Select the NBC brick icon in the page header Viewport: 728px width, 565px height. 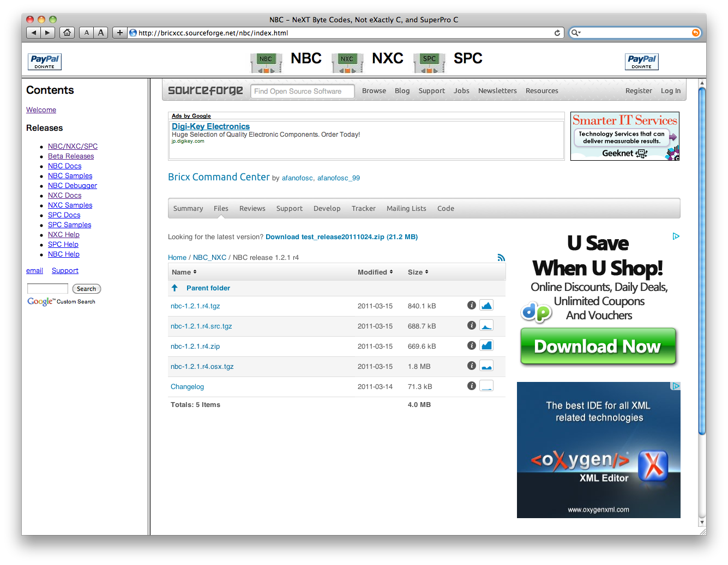click(266, 62)
